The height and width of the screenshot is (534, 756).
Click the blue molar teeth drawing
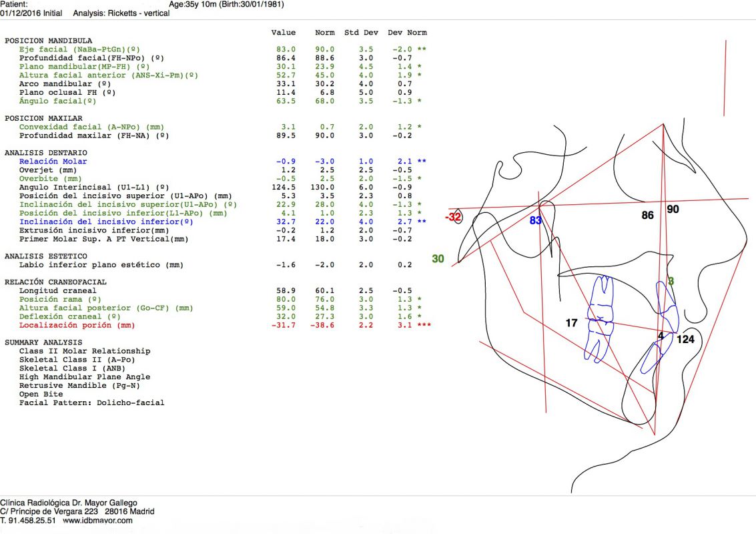601,319
